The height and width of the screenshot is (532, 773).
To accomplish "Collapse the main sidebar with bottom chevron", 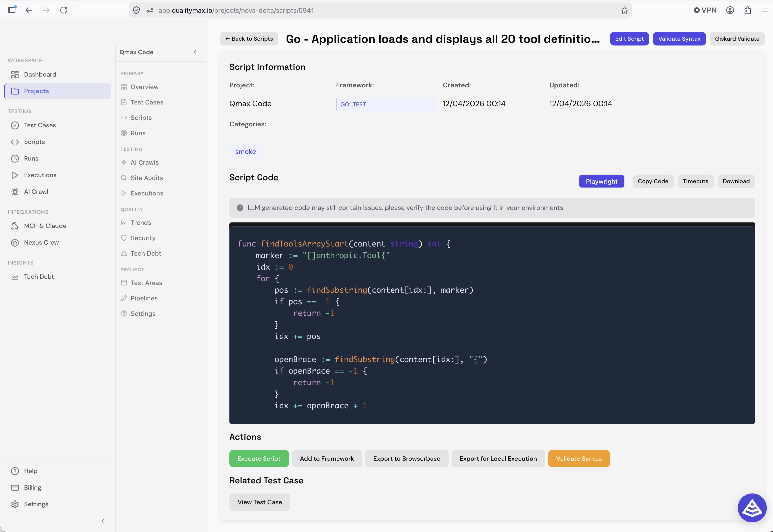I will pos(103,521).
